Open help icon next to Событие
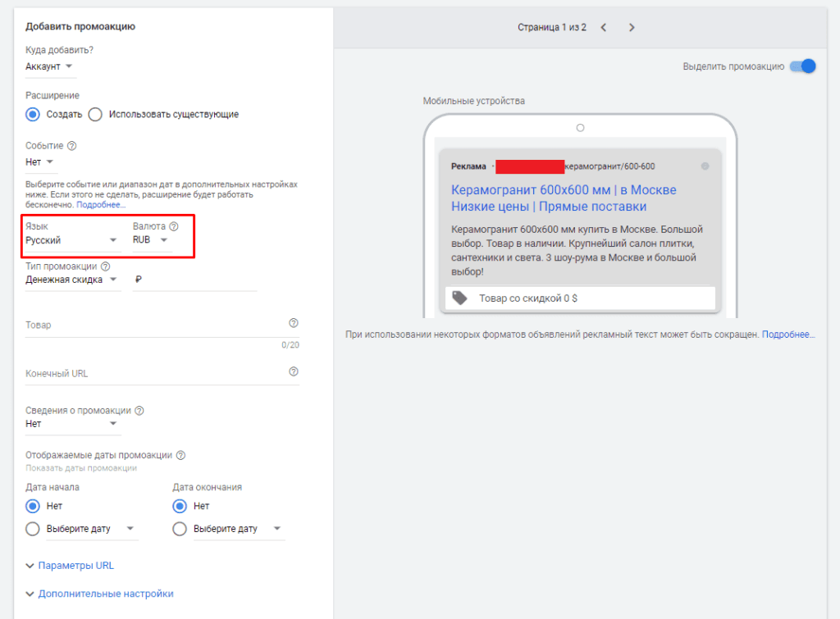 pos(72,146)
